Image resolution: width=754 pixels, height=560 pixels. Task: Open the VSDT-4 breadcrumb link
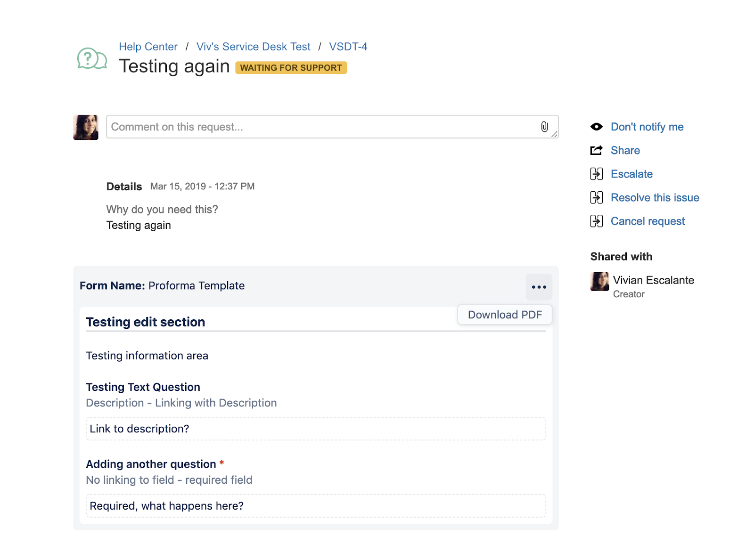[348, 47]
